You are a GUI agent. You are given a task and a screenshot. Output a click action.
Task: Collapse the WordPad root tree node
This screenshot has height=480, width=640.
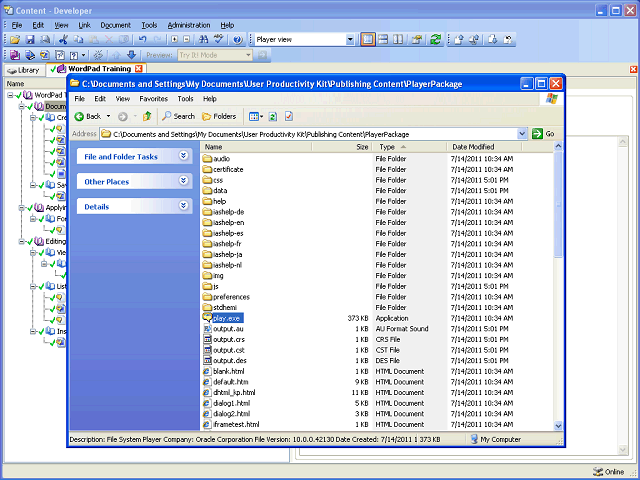[x=11, y=95]
